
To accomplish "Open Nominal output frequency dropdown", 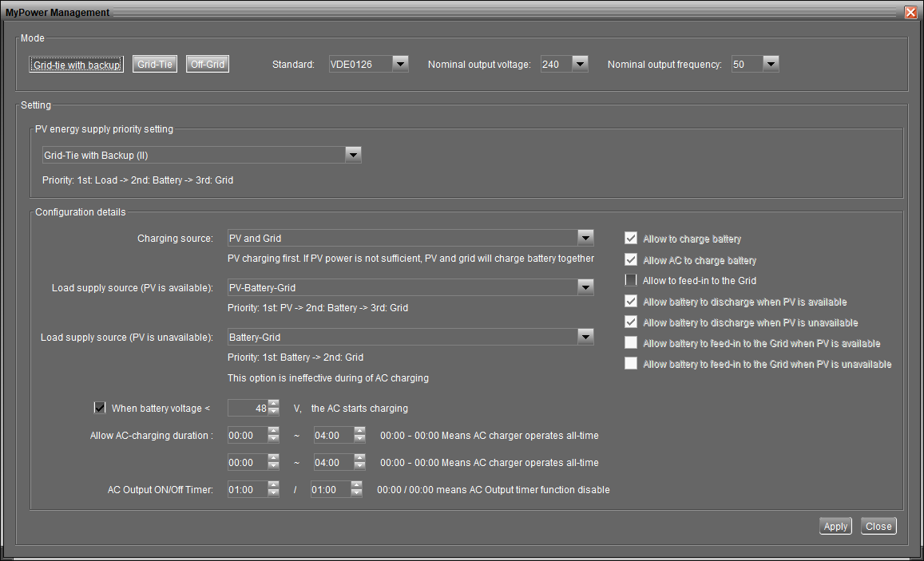I will (770, 64).
